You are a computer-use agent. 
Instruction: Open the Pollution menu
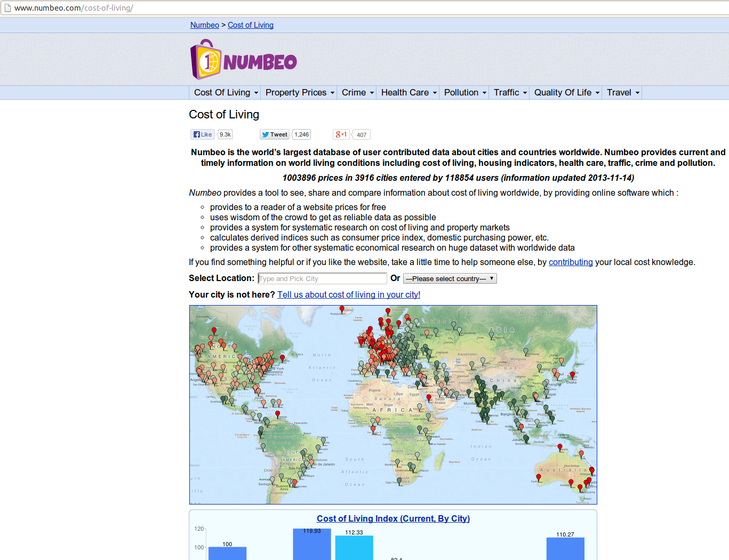pos(465,92)
